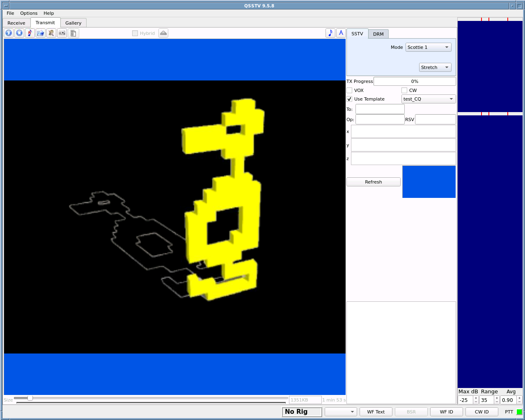Capture a snapshot with the camera icon
Viewport: 525px width, 420px height.
tap(62, 33)
